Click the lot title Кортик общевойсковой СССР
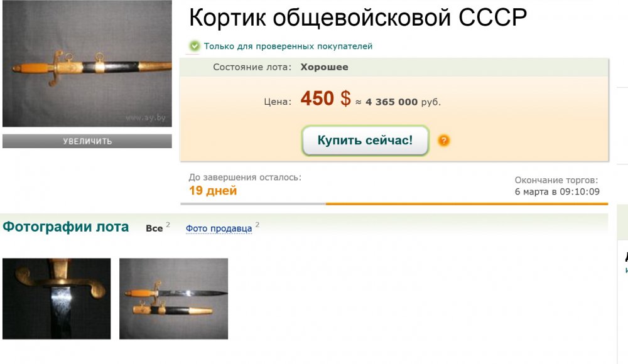The height and width of the screenshot is (364, 628). tap(358, 18)
